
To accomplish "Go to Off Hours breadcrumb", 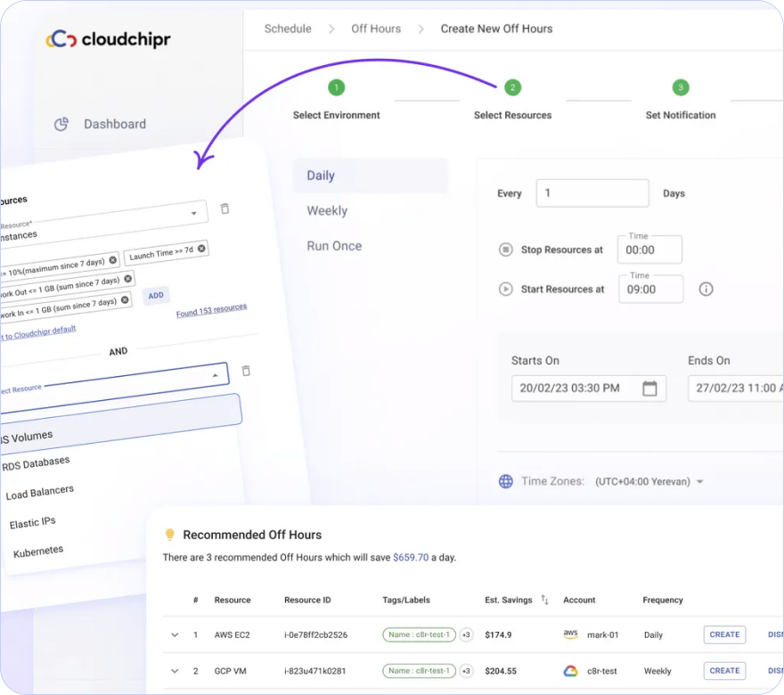I will point(376,29).
